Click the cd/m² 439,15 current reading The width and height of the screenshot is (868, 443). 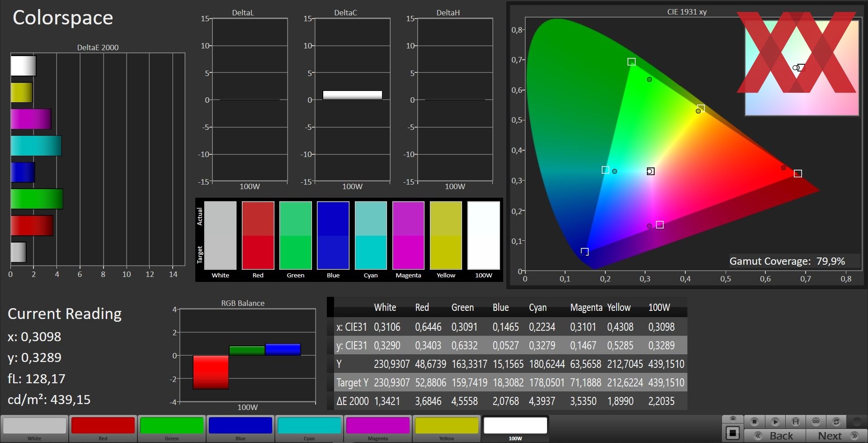click(x=49, y=400)
